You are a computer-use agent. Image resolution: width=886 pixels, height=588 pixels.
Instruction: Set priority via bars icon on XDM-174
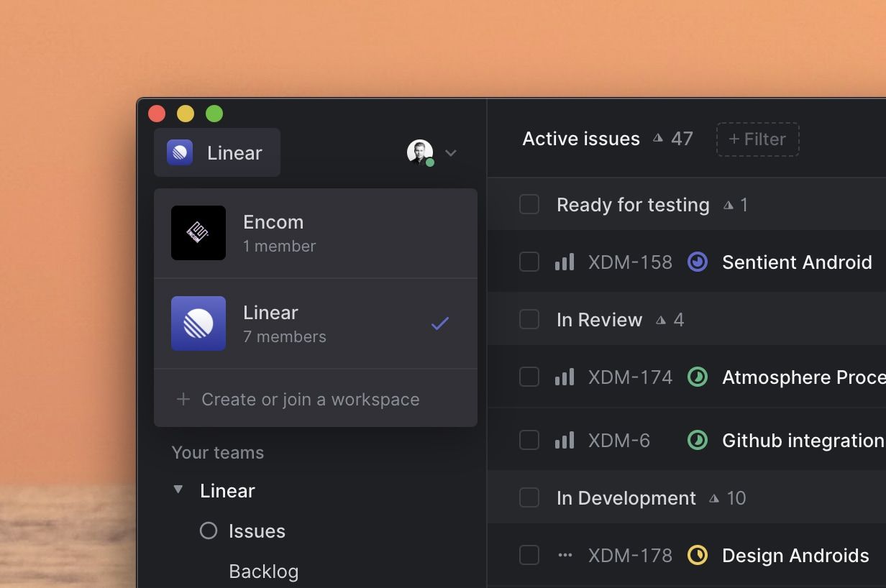(x=565, y=377)
